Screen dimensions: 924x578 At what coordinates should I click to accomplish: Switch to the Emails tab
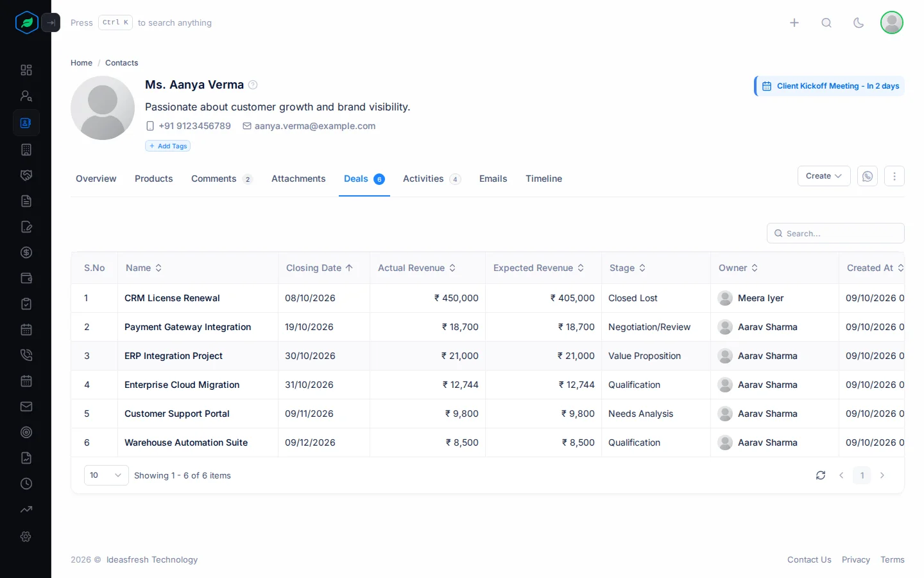click(x=493, y=179)
